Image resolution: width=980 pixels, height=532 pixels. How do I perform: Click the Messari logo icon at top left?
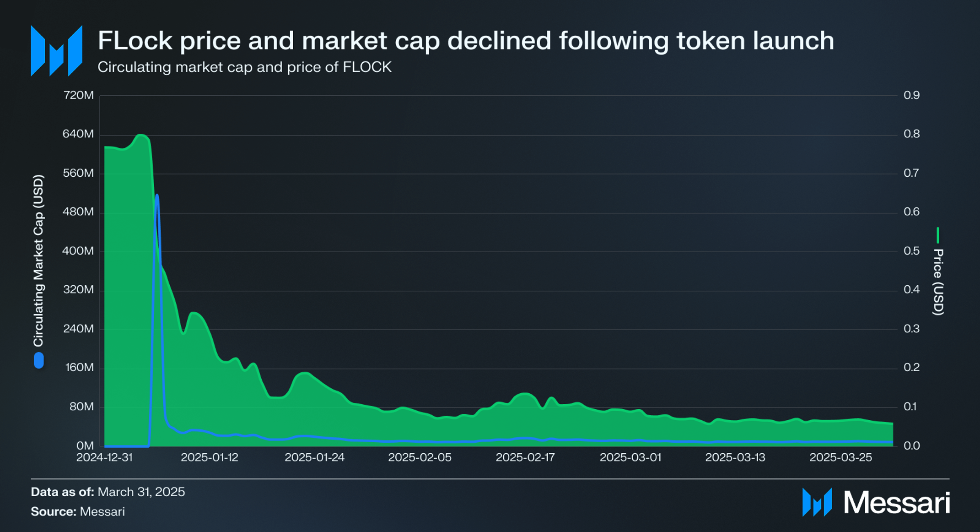56,50
